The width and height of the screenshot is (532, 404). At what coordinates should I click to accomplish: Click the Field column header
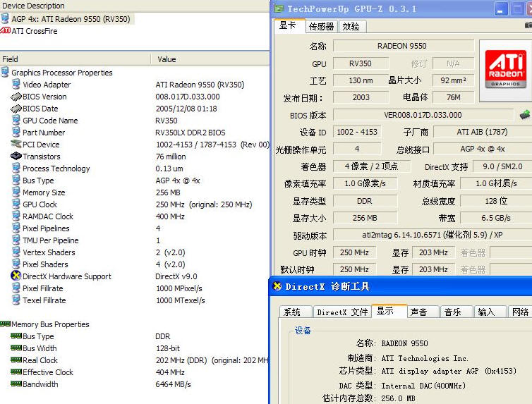[x=75, y=59]
